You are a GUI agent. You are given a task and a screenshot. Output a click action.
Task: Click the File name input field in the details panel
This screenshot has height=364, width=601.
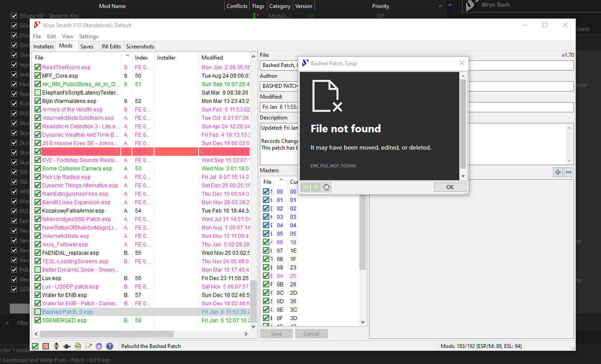tap(417, 65)
